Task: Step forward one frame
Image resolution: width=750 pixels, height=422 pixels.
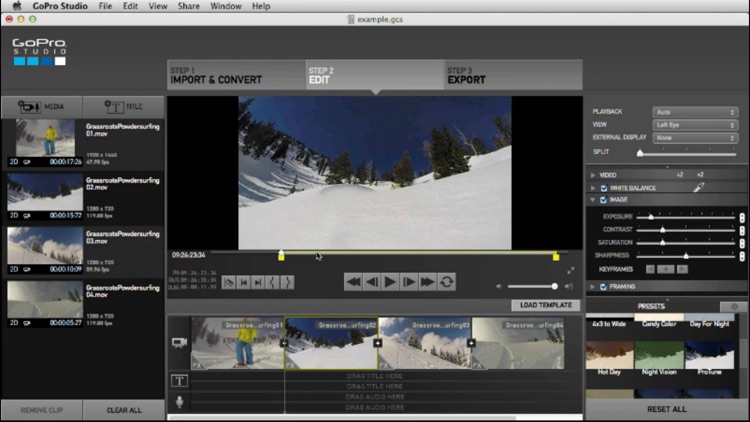Action: [x=409, y=282]
